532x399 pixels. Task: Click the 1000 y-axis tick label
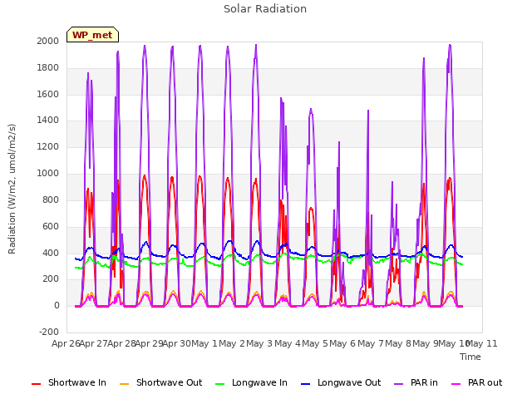[x=48, y=173]
